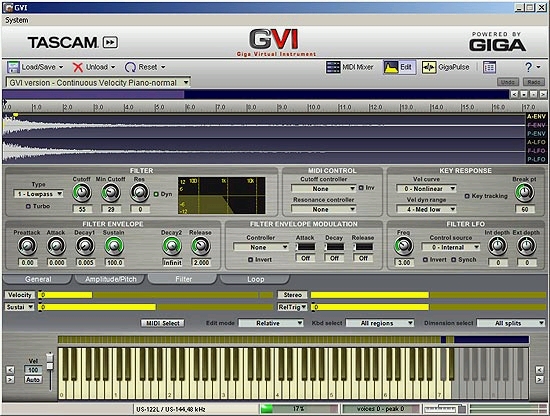Adjust the filter envelope Attack knob
Image resolution: width=550 pixels, height=416 pixels.
(x=56, y=246)
